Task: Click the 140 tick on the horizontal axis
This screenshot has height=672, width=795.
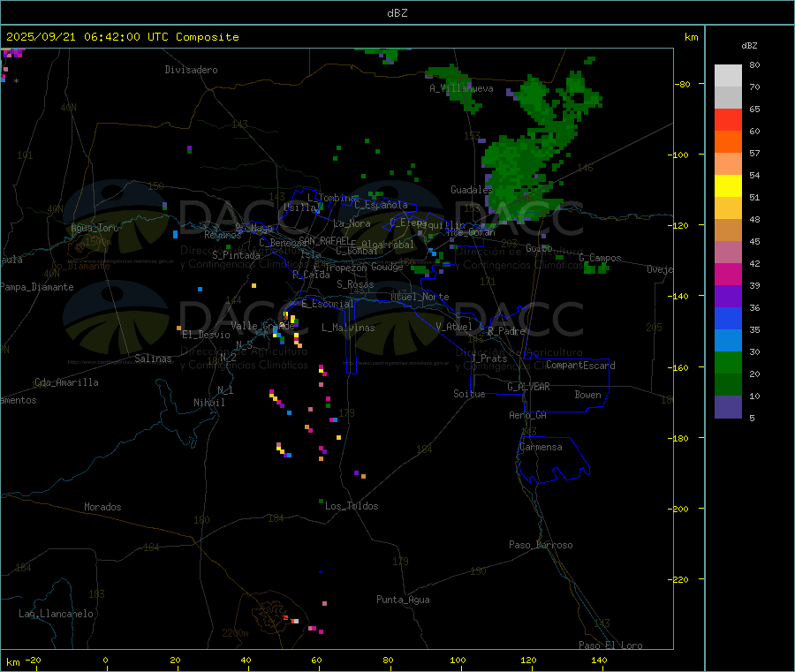Action: click(x=599, y=660)
